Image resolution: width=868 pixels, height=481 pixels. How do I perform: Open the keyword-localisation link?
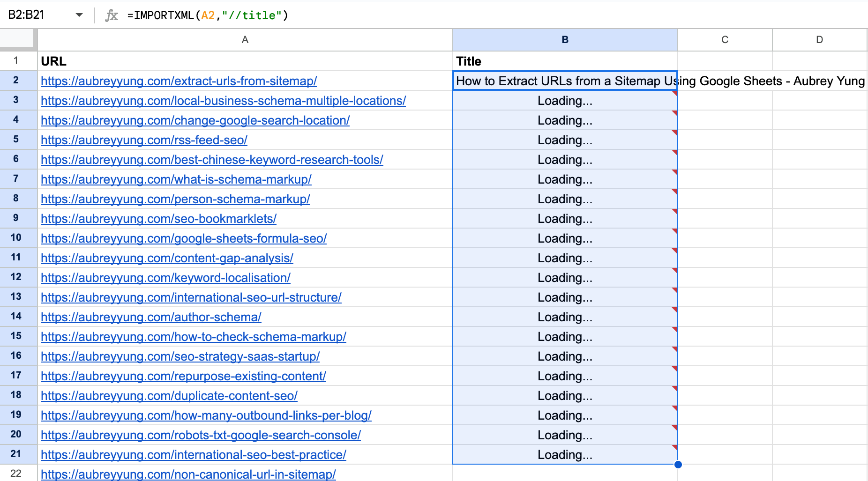pos(166,278)
